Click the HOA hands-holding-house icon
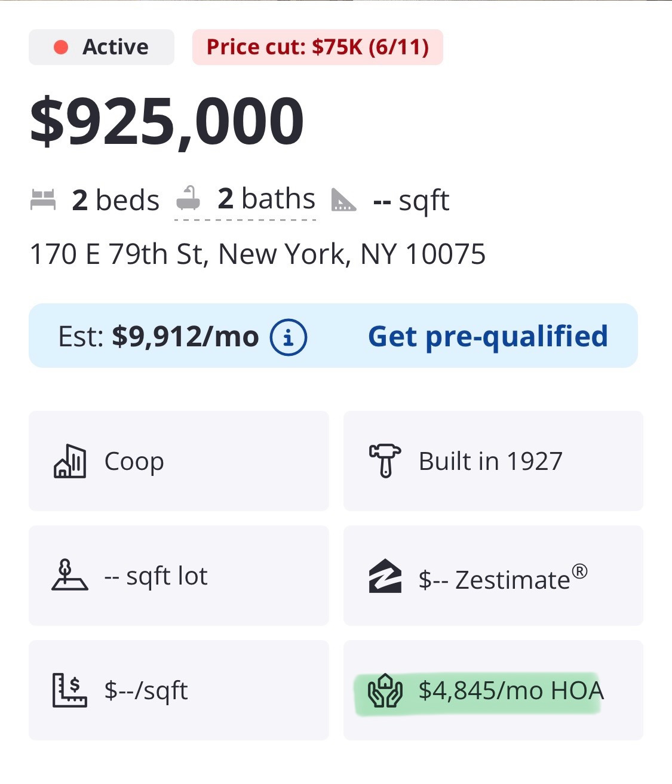Screen dimensions: 672x784 pyautogui.click(x=385, y=691)
